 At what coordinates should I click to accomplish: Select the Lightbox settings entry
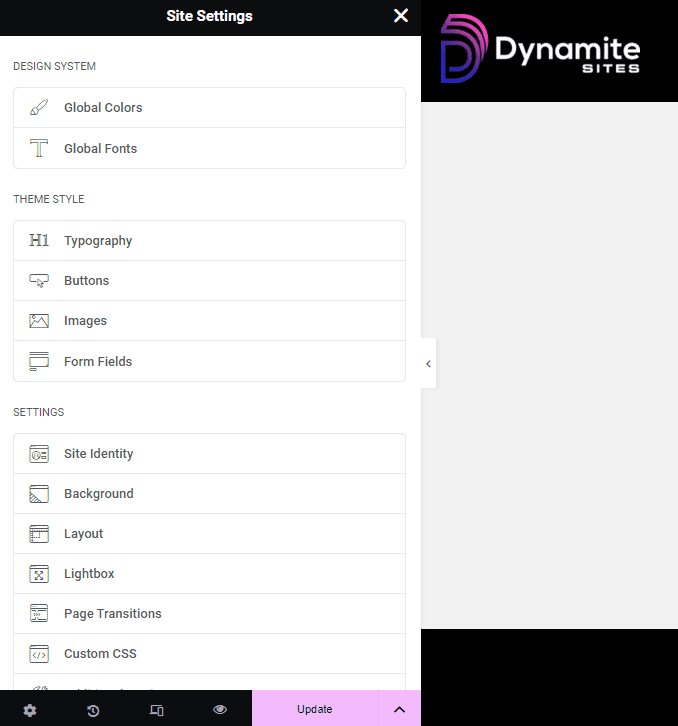(89, 574)
